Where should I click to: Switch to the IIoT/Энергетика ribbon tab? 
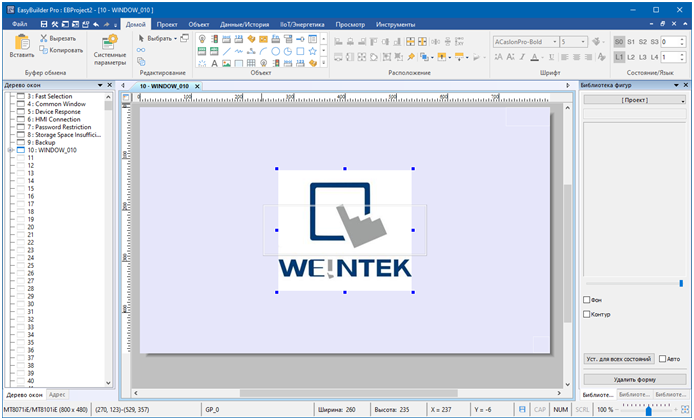302,24
